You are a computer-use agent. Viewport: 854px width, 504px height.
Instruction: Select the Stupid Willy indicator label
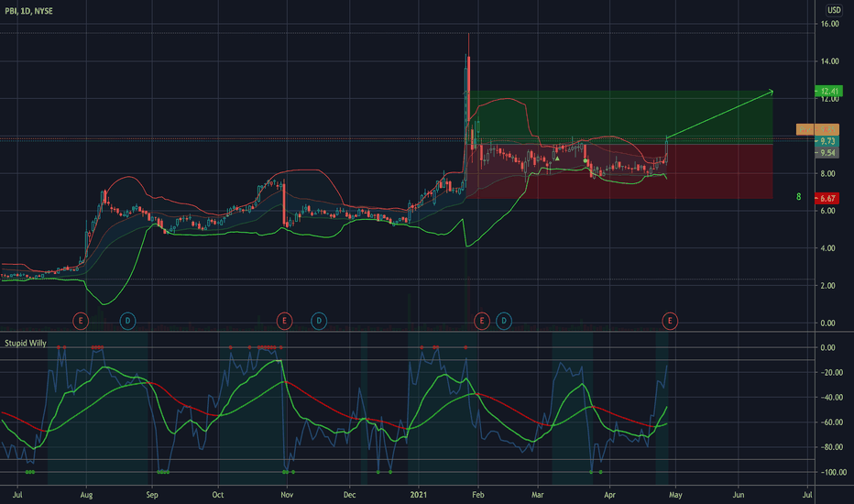point(26,344)
